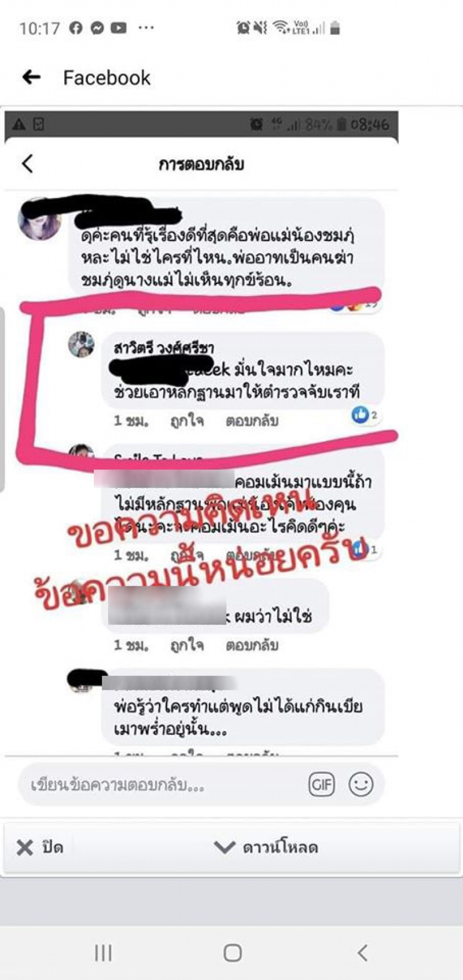This screenshot has width=463, height=980.
Task: Tap the back chevron next to การตอบกลับ
Action: coord(27,164)
